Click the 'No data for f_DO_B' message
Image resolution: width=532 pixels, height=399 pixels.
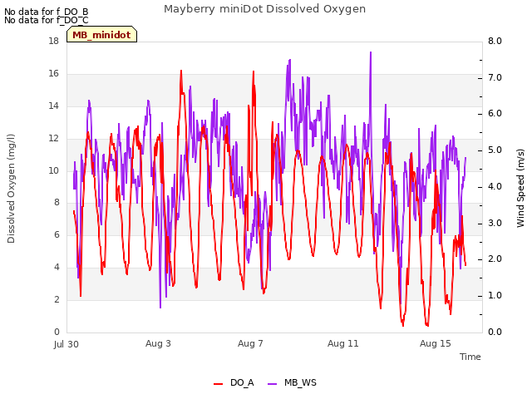pos(47,12)
